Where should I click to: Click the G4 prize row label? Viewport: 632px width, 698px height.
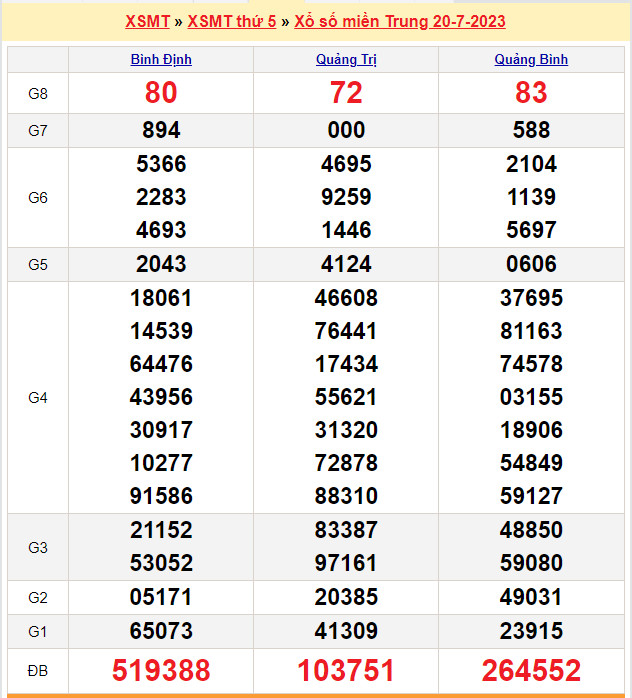(x=38, y=397)
